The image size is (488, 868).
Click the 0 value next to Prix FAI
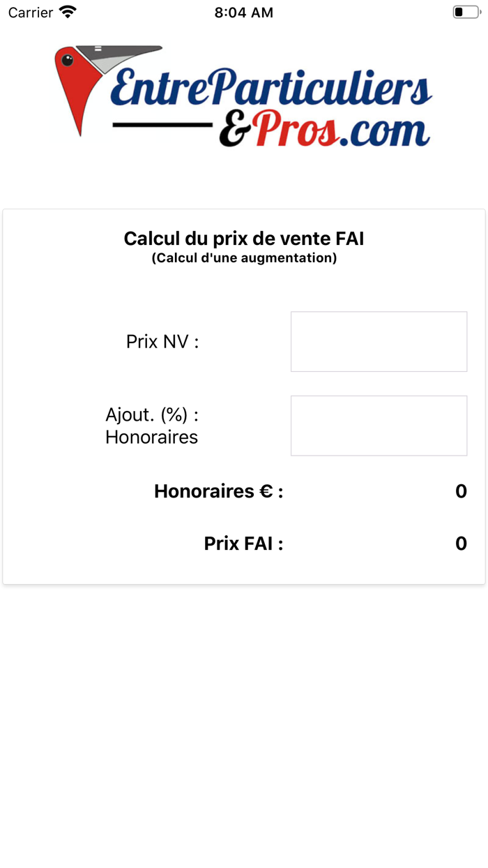[x=461, y=543]
